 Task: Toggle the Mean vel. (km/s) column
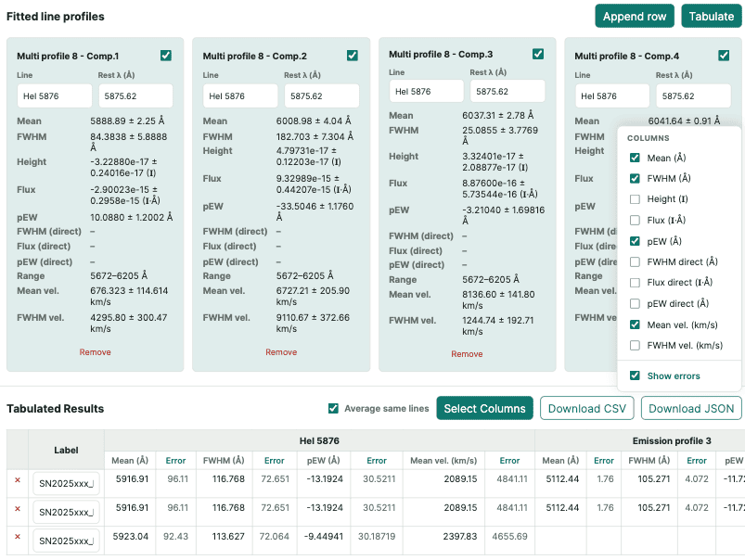(x=635, y=325)
